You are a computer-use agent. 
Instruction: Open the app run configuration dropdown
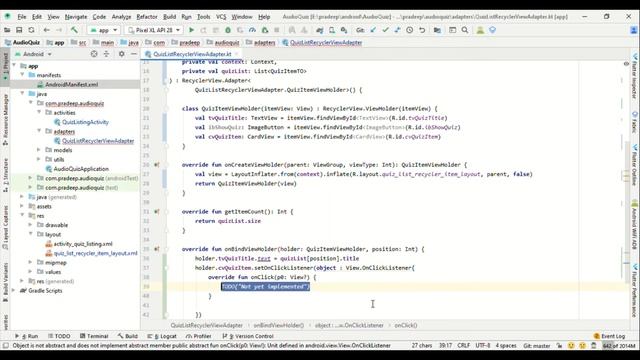point(104,30)
